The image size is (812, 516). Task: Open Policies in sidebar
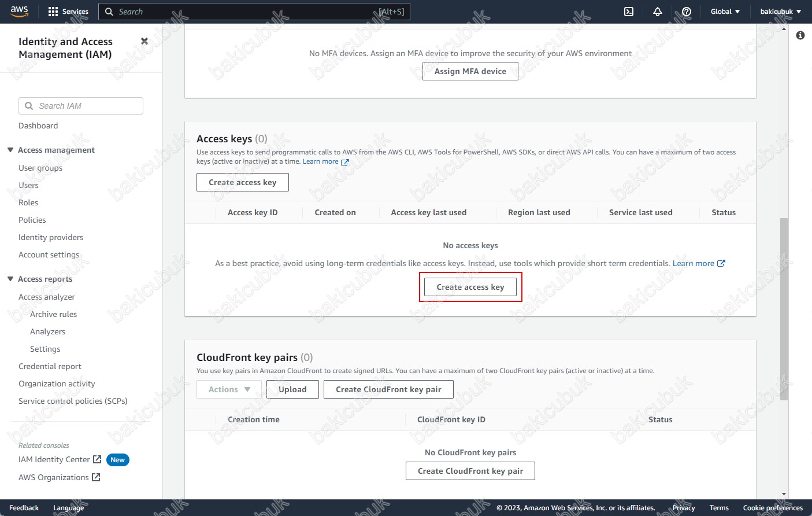click(x=32, y=220)
